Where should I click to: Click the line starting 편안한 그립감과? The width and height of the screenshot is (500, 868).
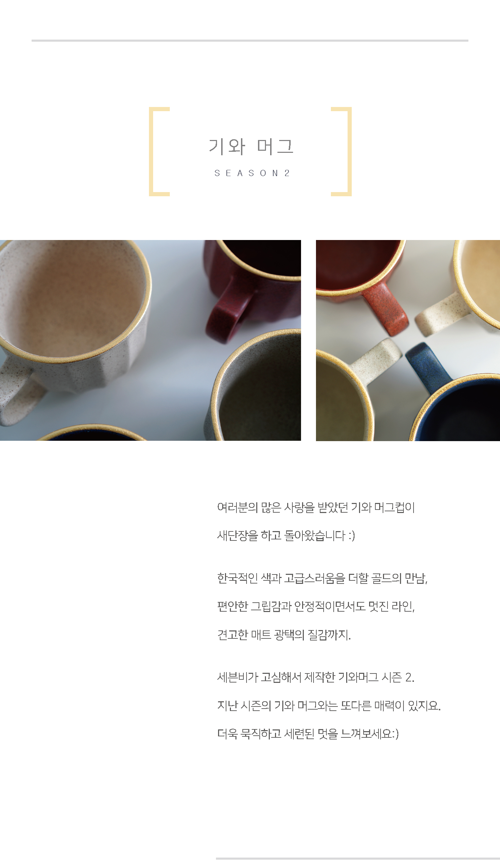click(x=316, y=606)
